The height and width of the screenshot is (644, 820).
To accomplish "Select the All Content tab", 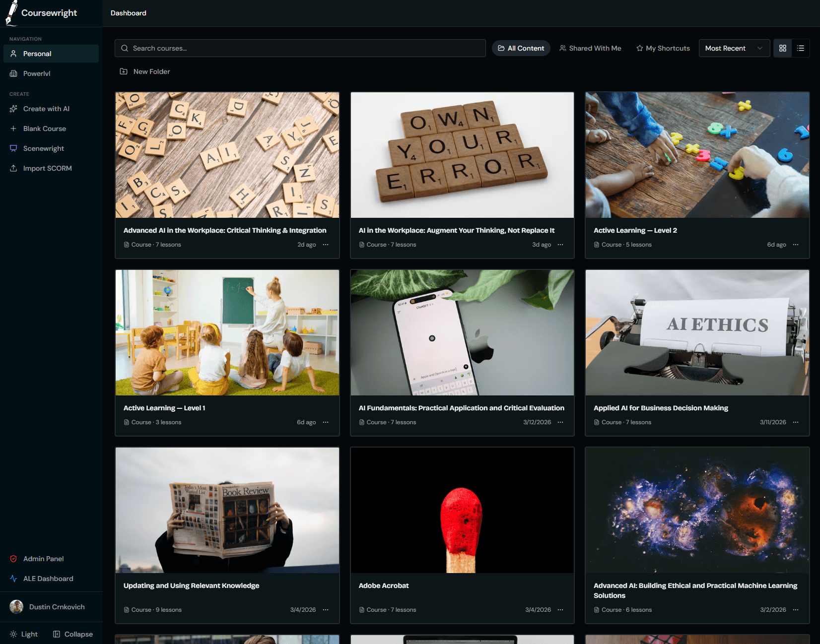I will click(521, 48).
